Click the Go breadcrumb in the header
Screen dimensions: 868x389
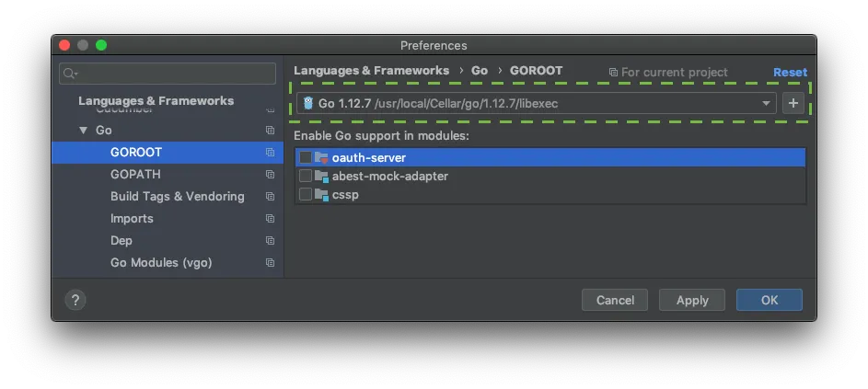tap(480, 71)
